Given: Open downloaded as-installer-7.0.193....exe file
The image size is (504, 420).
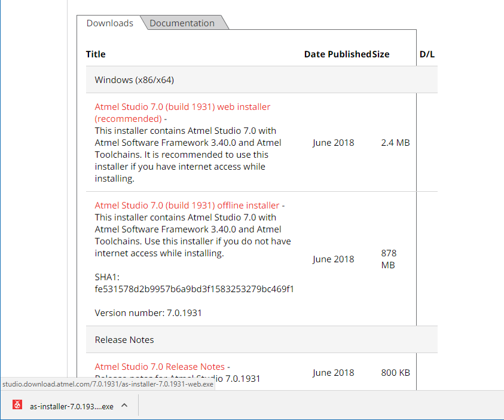Looking at the screenshot, I should pos(71,406).
